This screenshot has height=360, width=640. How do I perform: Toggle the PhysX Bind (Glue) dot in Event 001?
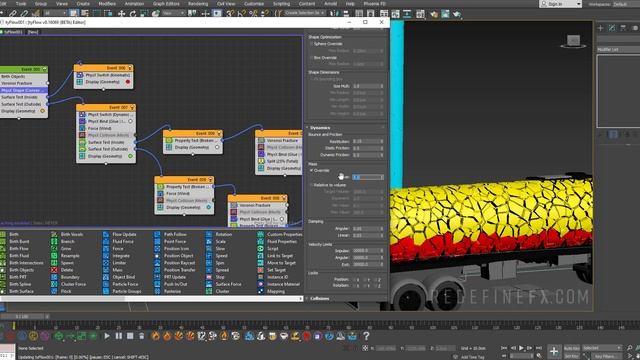click(130, 121)
